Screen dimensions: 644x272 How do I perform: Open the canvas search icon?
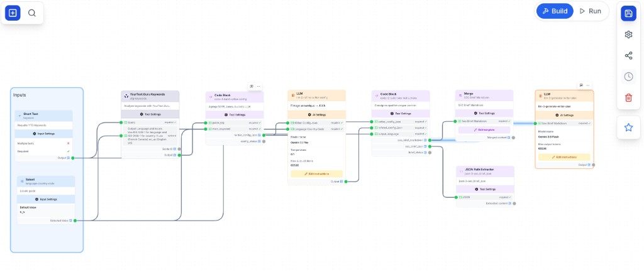click(32, 13)
